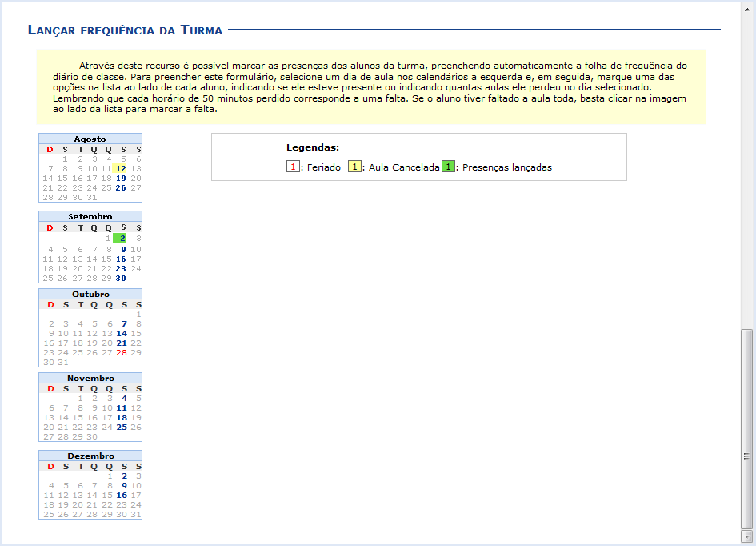
Task: Select September 23 class day
Action: (121, 269)
